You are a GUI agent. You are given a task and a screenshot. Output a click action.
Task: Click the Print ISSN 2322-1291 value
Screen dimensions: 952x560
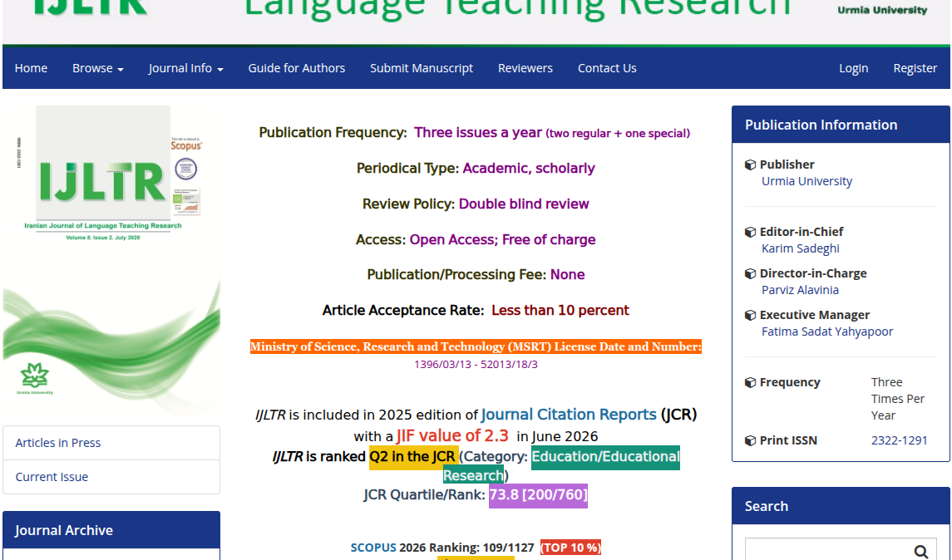899,440
